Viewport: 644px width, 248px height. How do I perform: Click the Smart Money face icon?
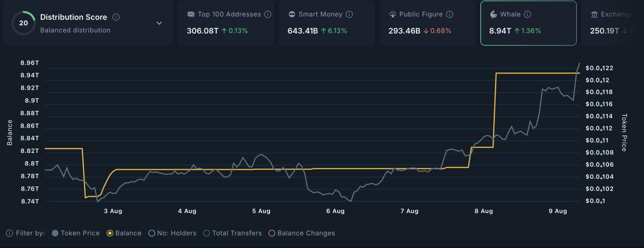pos(292,14)
